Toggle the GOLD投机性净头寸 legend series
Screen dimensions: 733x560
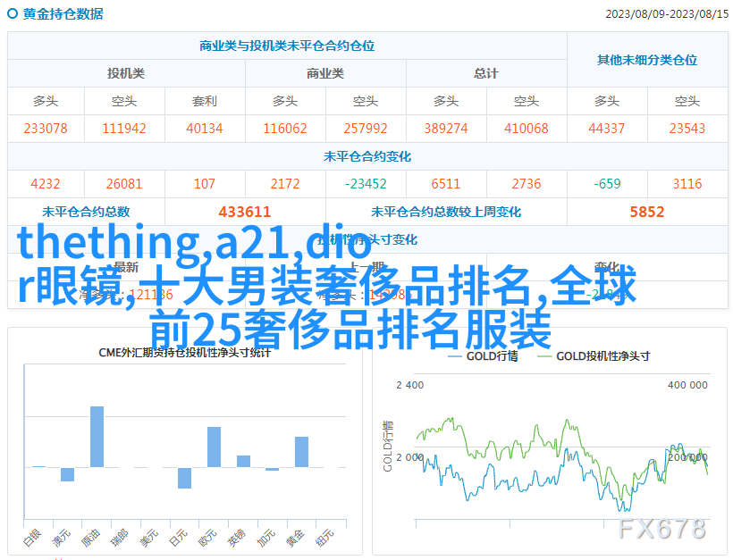(594, 356)
